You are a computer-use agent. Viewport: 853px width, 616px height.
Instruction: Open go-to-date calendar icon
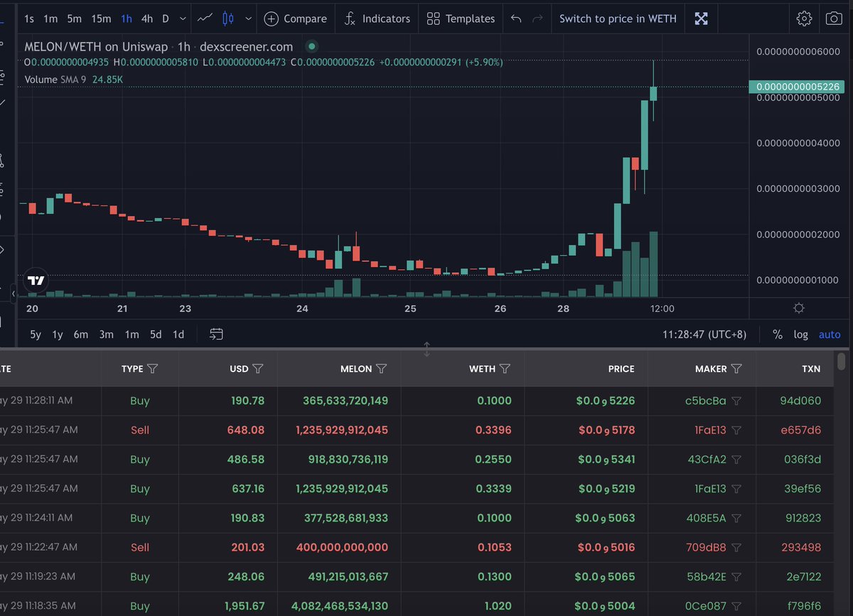coord(217,334)
